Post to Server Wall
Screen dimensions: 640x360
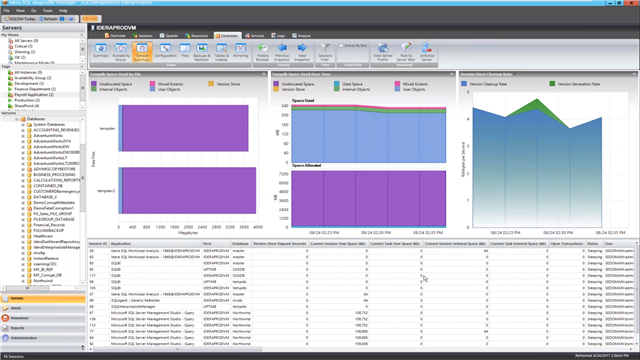pos(406,52)
